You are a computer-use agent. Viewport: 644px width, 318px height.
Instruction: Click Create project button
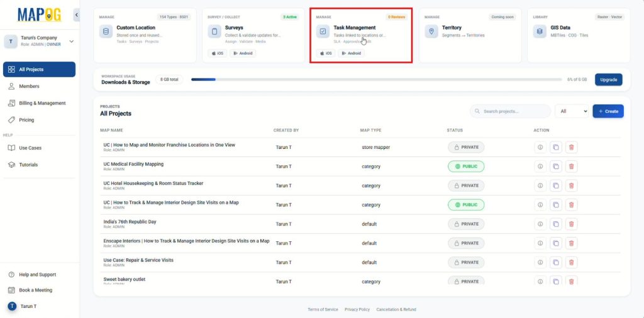click(608, 111)
